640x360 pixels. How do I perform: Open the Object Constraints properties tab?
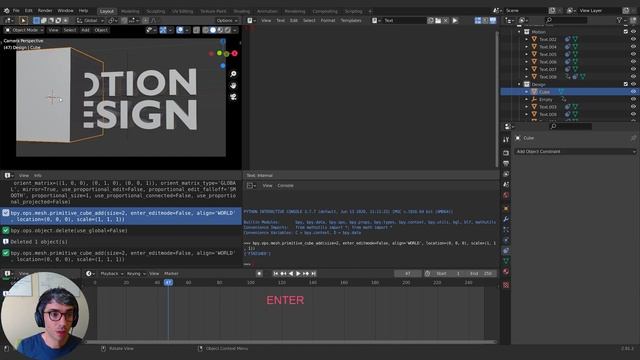click(506, 251)
